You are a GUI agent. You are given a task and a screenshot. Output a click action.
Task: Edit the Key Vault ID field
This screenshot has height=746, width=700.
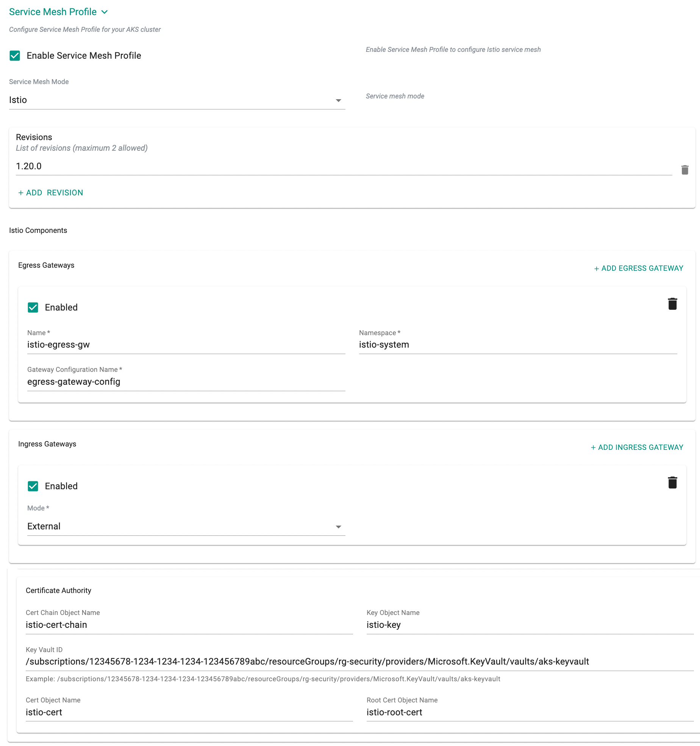(359, 662)
